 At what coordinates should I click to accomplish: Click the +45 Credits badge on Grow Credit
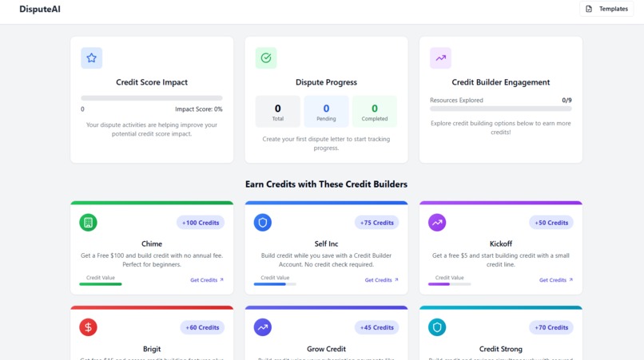(376, 327)
